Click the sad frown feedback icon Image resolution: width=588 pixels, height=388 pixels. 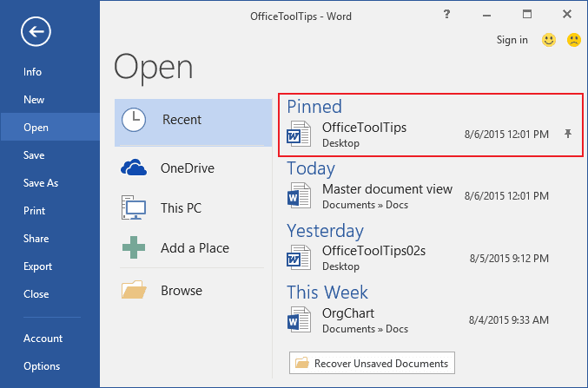point(573,40)
